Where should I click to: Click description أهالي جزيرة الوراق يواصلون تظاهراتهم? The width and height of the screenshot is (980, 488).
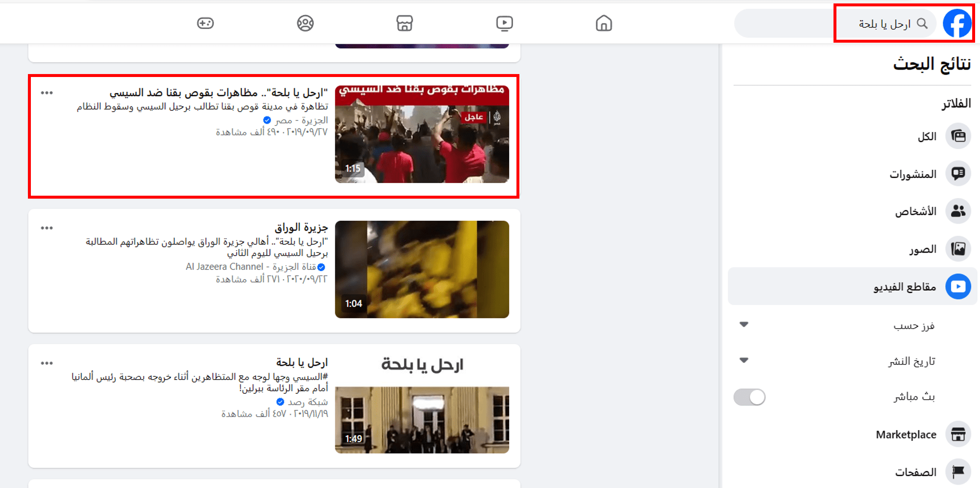pyautogui.click(x=207, y=247)
